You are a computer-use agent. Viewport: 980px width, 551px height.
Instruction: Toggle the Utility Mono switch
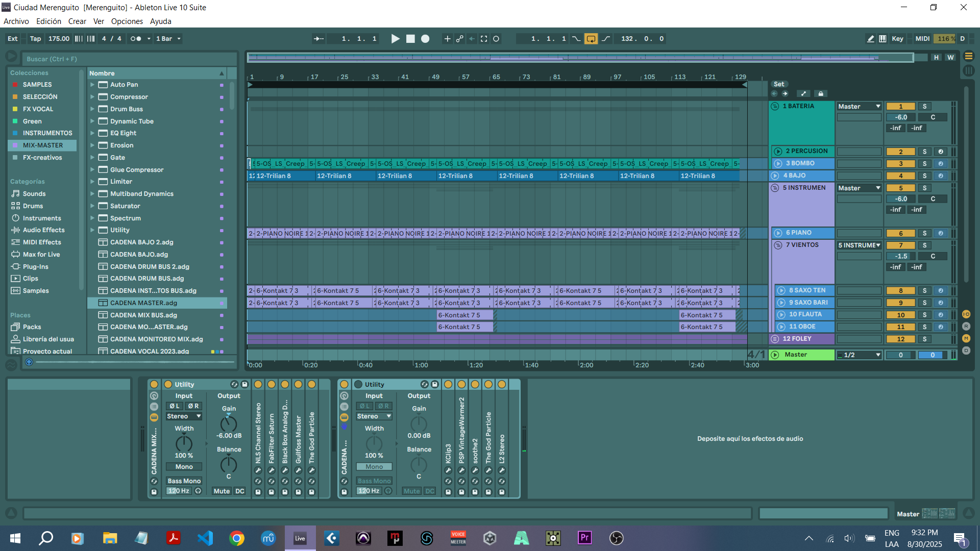pos(184,467)
